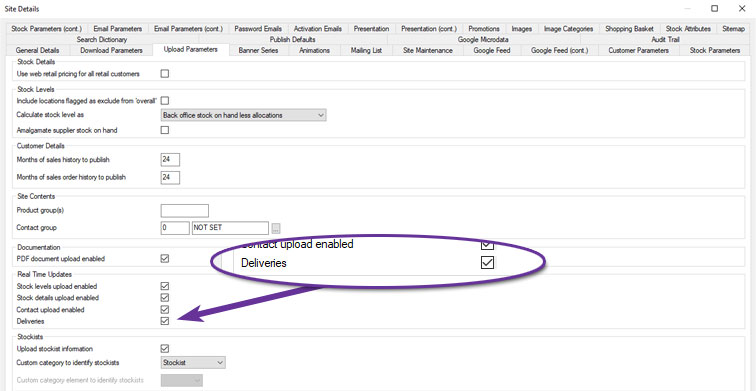Open the Animations tab

(x=314, y=50)
